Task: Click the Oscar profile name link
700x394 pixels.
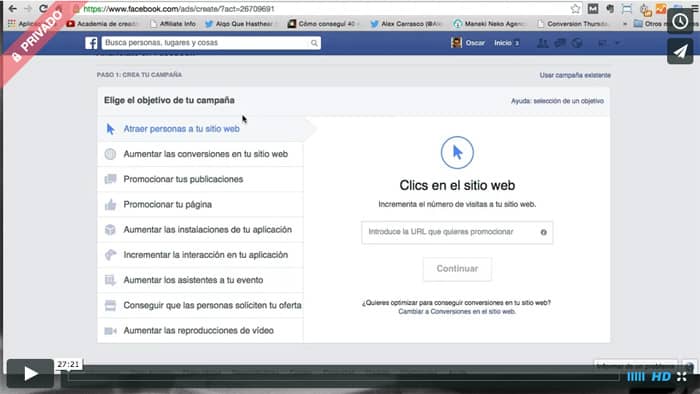Action: click(x=475, y=43)
